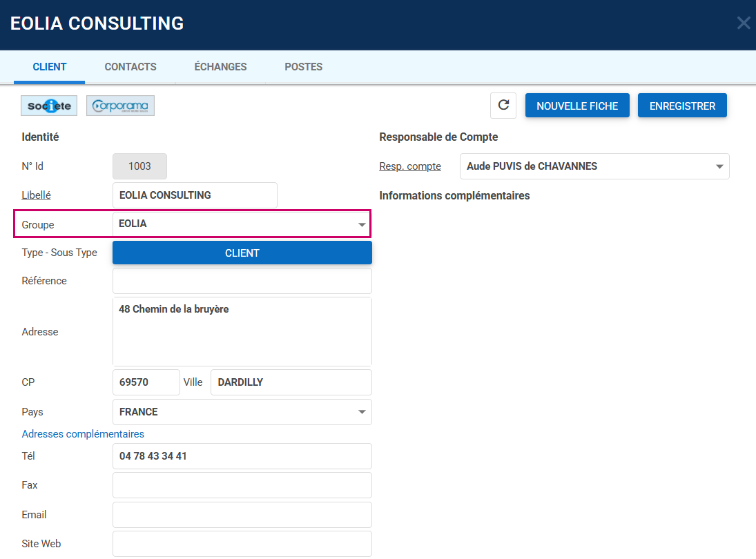Open the Adresses complémentaires link

point(83,434)
